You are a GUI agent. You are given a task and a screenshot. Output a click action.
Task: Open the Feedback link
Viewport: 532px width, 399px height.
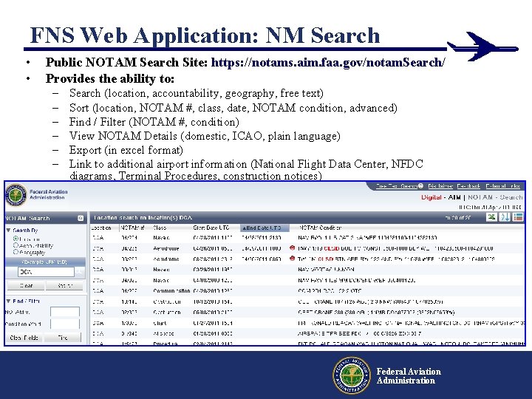pos(468,186)
